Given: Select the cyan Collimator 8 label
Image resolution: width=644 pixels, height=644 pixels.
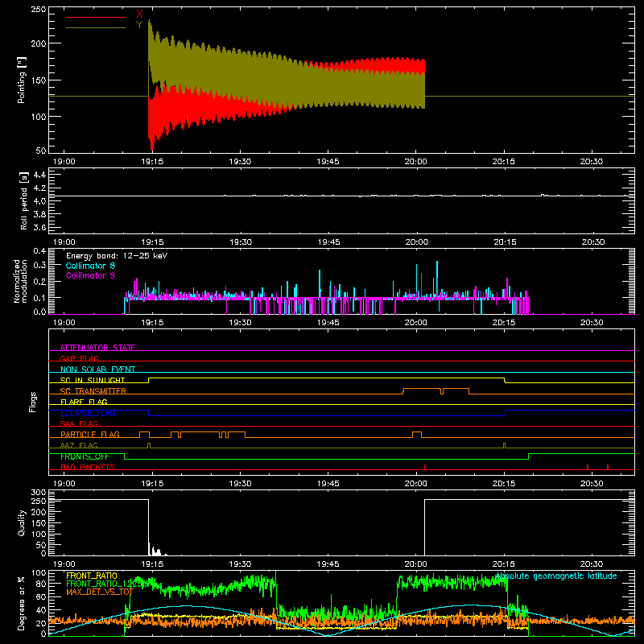Looking at the screenshot, I should point(90,266).
